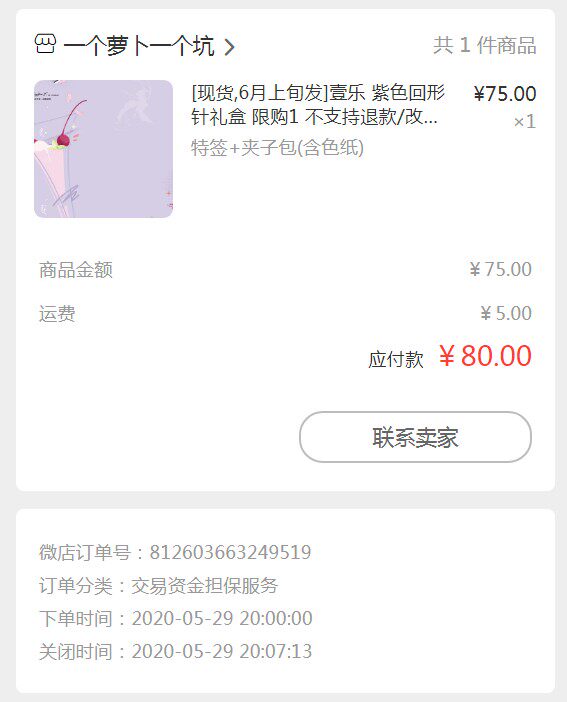Click the 运费 shipping label
The image size is (567, 702).
[57, 314]
